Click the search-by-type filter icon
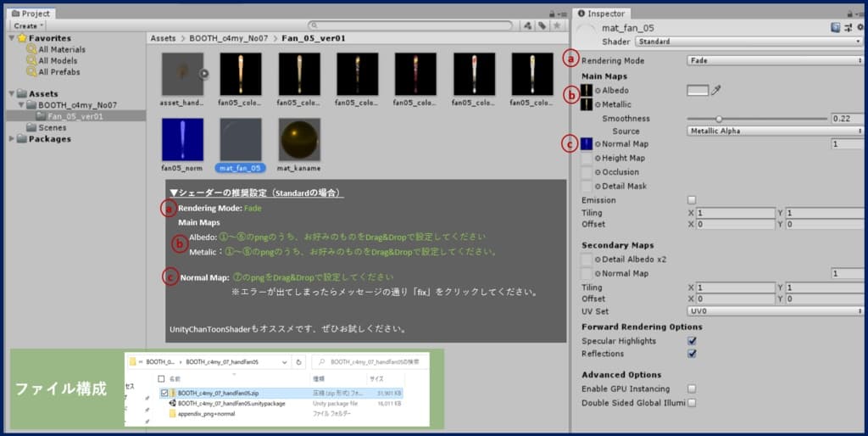This screenshot has width=868, height=436. 526,25
